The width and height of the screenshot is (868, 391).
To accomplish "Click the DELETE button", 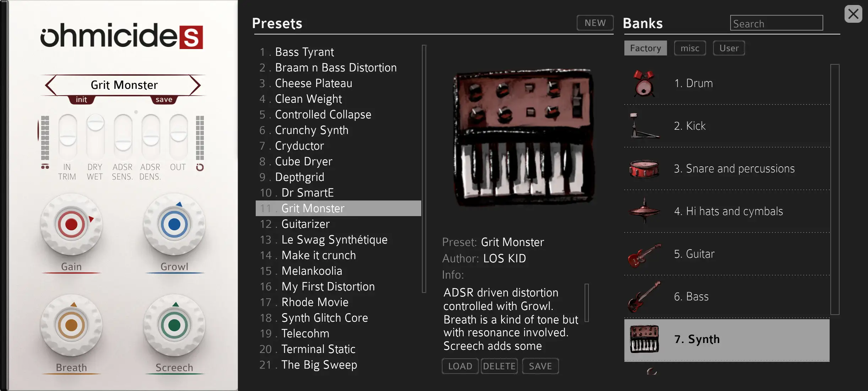I will (x=499, y=366).
